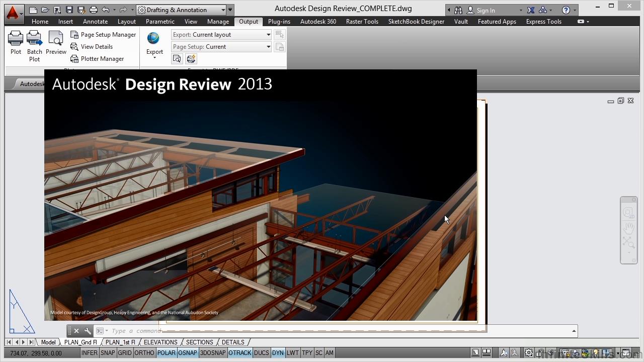The height and width of the screenshot is (362, 644).
Task: Select the PLAN_1st Fl layout tab
Action: 120,342
